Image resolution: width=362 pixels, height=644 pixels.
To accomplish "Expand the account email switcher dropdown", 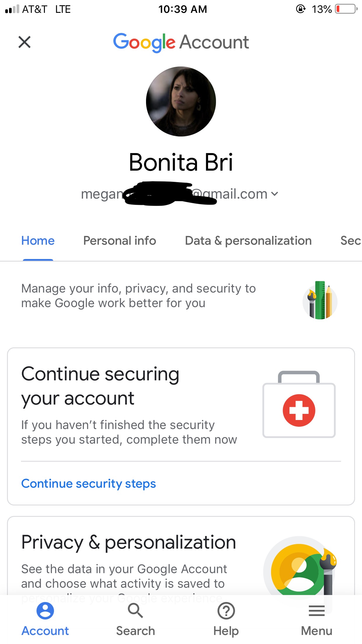I will coord(274,194).
